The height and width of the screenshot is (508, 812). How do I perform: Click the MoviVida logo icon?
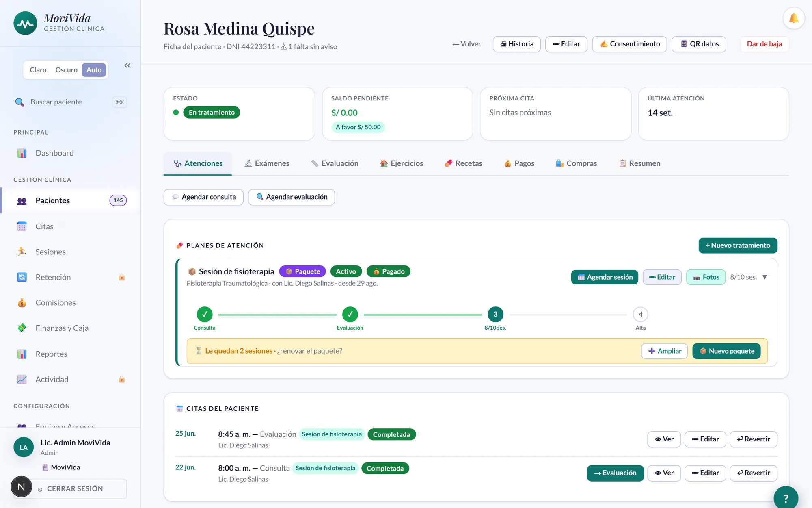[x=25, y=23]
